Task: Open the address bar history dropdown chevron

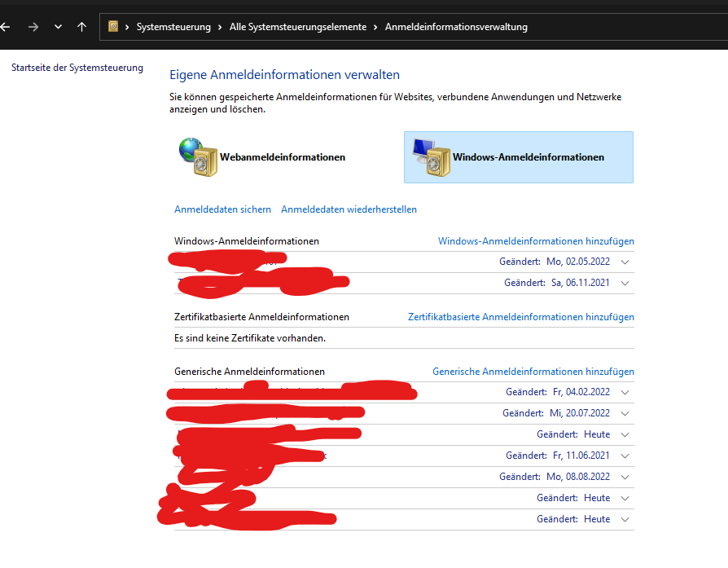Action: pos(57,26)
